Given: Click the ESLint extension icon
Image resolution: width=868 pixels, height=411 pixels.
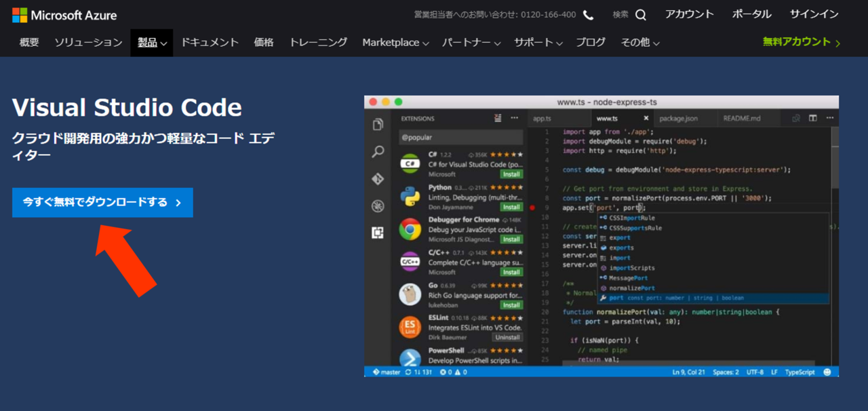Looking at the screenshot, I should point(410,326).
